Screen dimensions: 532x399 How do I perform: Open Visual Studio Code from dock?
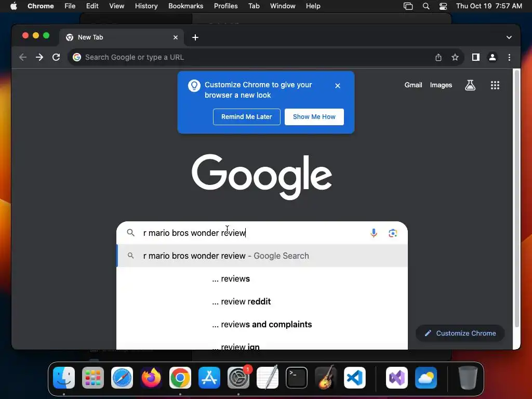coord(354,378)
